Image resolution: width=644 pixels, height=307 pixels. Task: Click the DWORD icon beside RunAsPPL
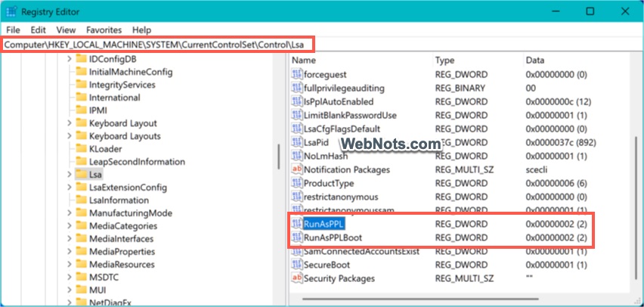coord(296,224)
